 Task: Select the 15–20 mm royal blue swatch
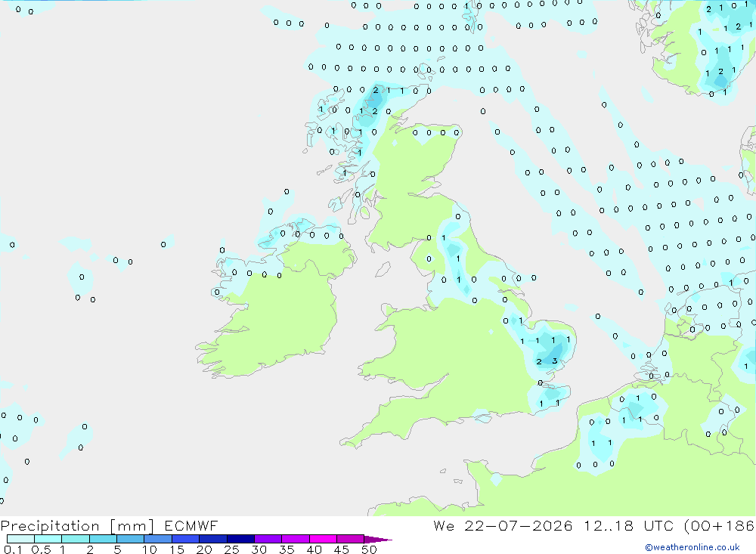point(186,539)
